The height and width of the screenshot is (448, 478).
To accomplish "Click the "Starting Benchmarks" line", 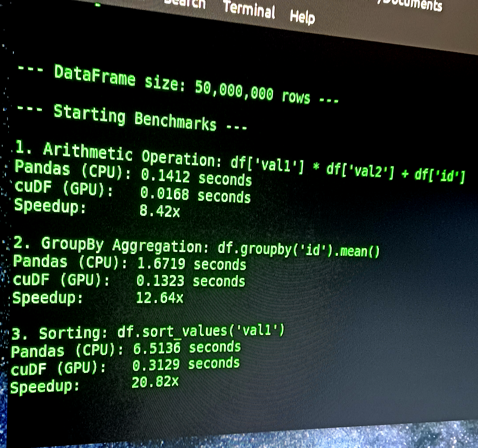I will 132,118.
